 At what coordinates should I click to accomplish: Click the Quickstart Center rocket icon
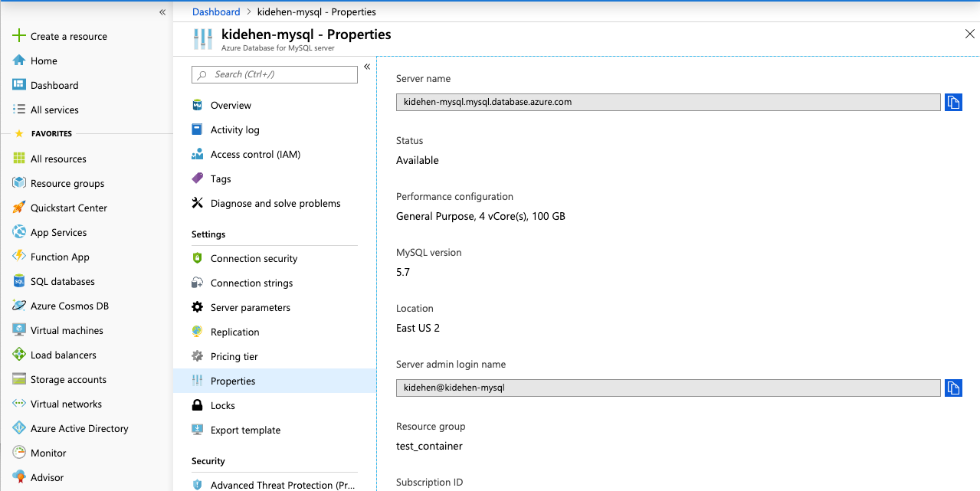(19, 208)
